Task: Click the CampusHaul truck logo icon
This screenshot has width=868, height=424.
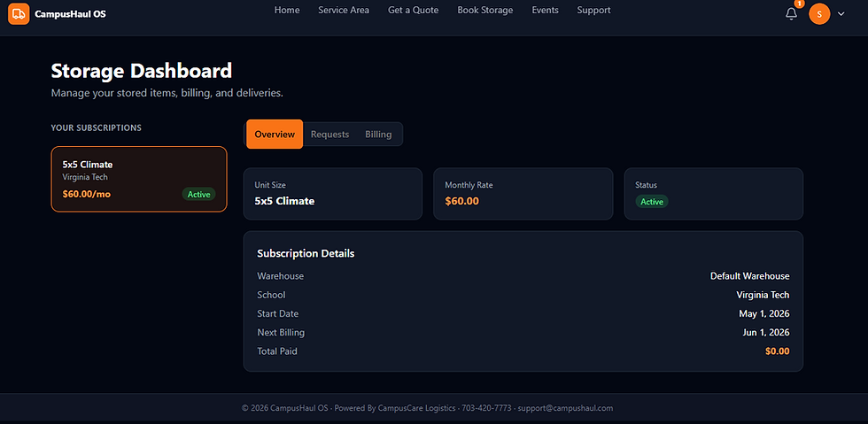Action: pos(19,14)
